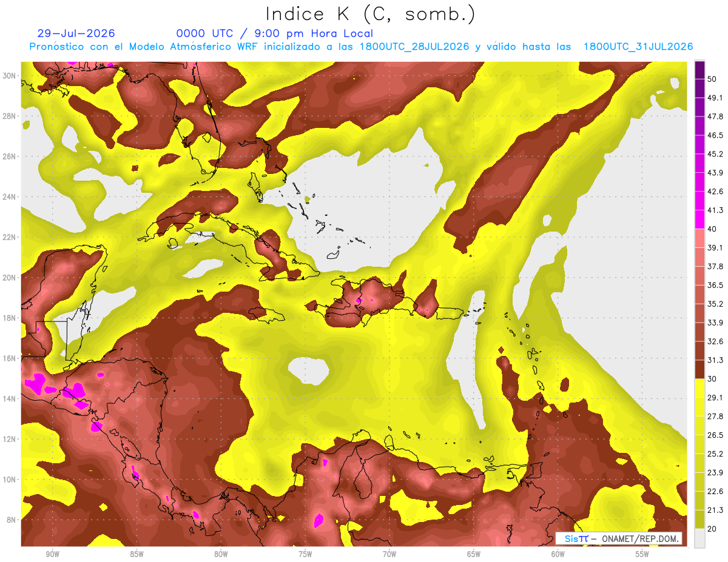Click the colorbar value 25.2

[715, 454]
